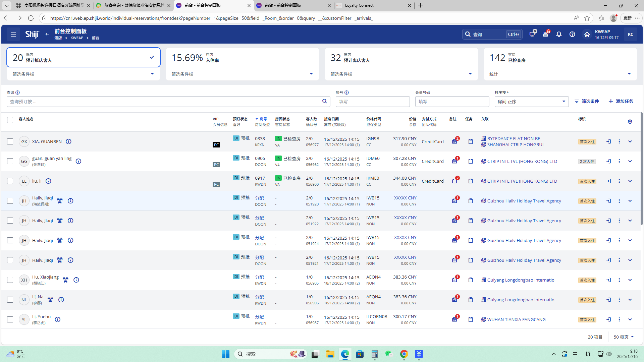
Task: Open task clipboard icon for Li, Yuehu
Action: point(471,319)
